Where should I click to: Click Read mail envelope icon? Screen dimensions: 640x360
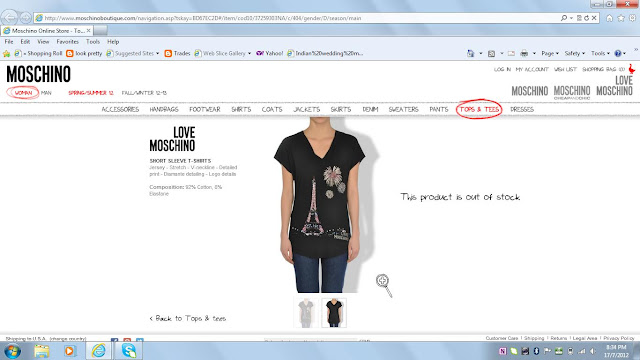[x=511, y=53]
